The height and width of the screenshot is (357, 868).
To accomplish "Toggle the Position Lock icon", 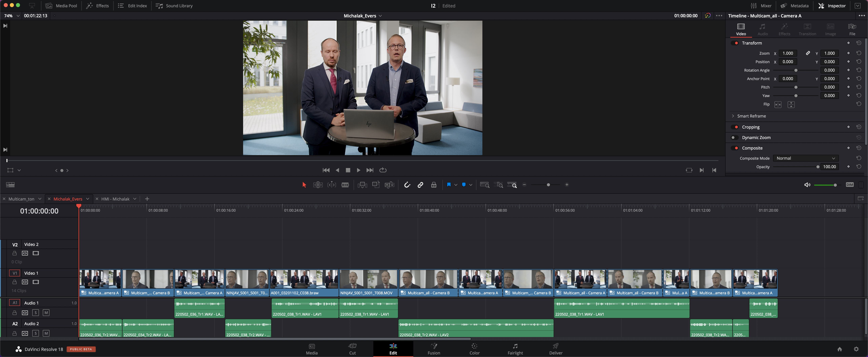I will coord(434,185).
